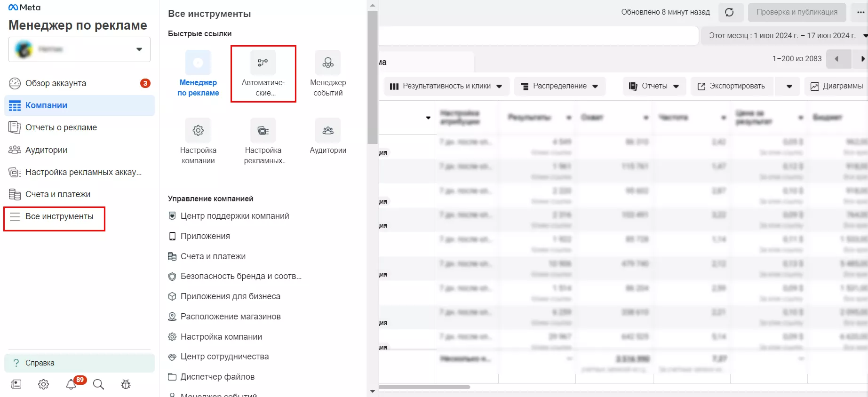Image resolution: width=868 pixels, height=397 pixels.
Task: Open Результативность и клики columns dropdown
Action: (446, 86)
